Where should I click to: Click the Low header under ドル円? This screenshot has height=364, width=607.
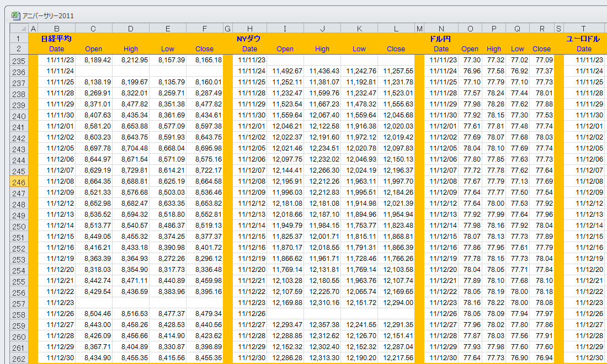[518, 49]
